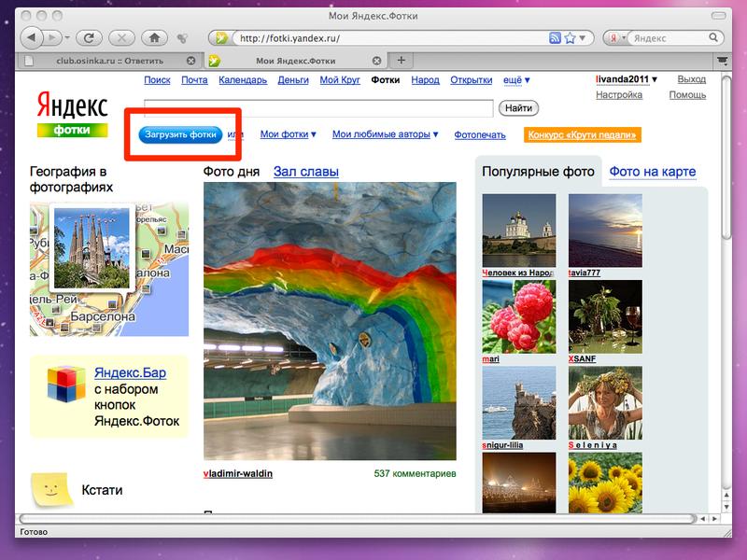This screenshot has width=747, height=560.
Task: Open a new tab with the plus button
Action: tap(402, 61)
